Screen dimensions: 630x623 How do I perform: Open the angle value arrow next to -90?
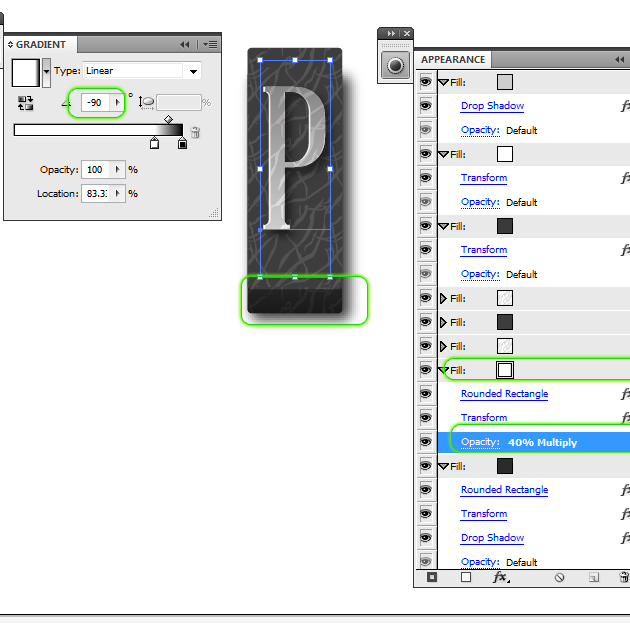[117, 103]
